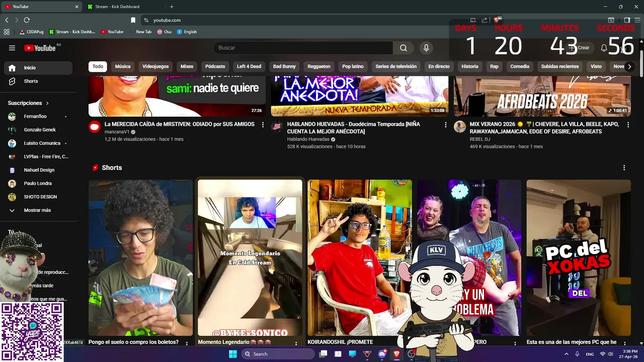The width and height of the screenshot is (644, 362).
Task: Expand the Suscripciones section chevron
Action: (47, 103)
